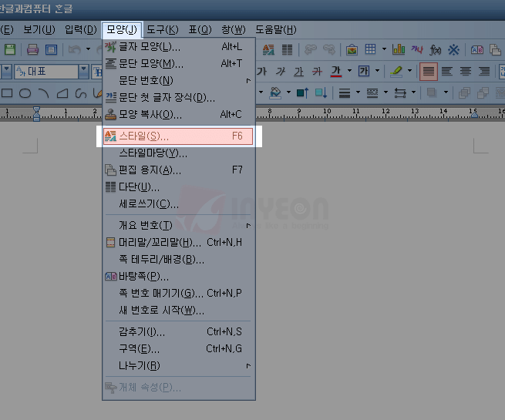Click the table grid icon
The image size is (505, 420).
[370, 49]
